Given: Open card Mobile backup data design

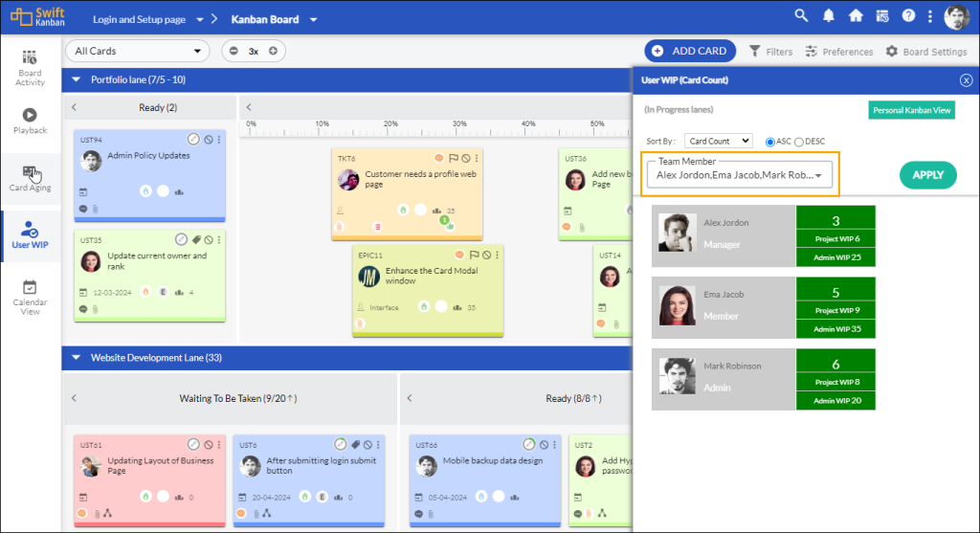Looking at the screenshot, I should 493,460.
